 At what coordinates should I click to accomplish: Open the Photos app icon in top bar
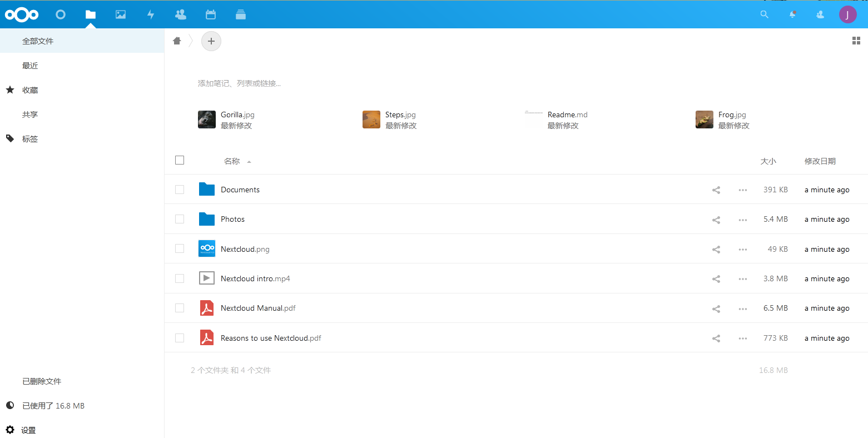tap(121, 15)
